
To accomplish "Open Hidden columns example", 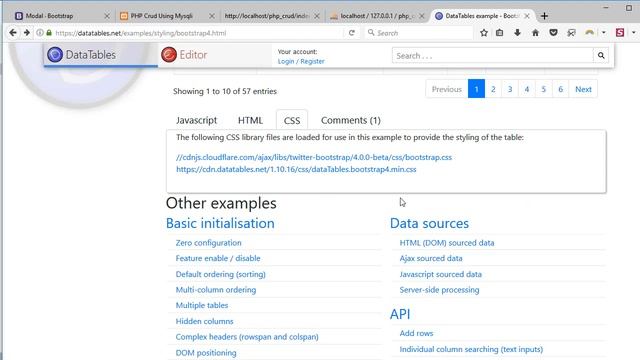I will 204,321.
